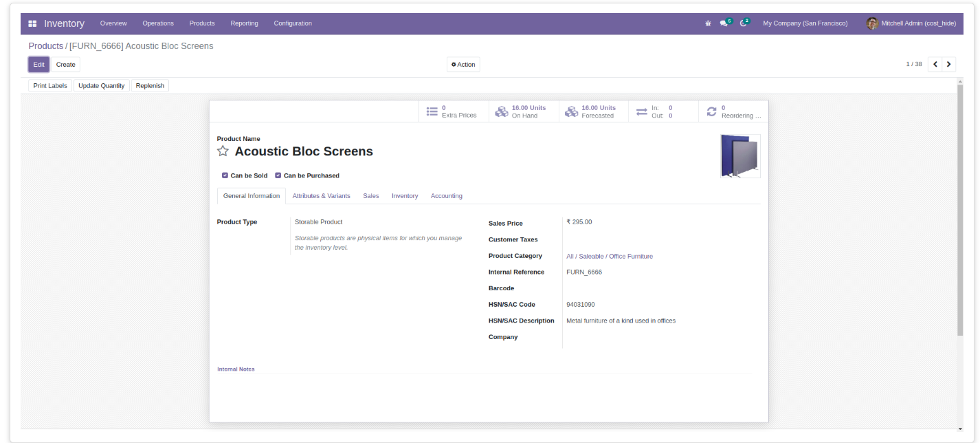Open the Action dropdown menu
Image resolution: width=980 pixels, height=443 pixels.
tap(463, 65)
